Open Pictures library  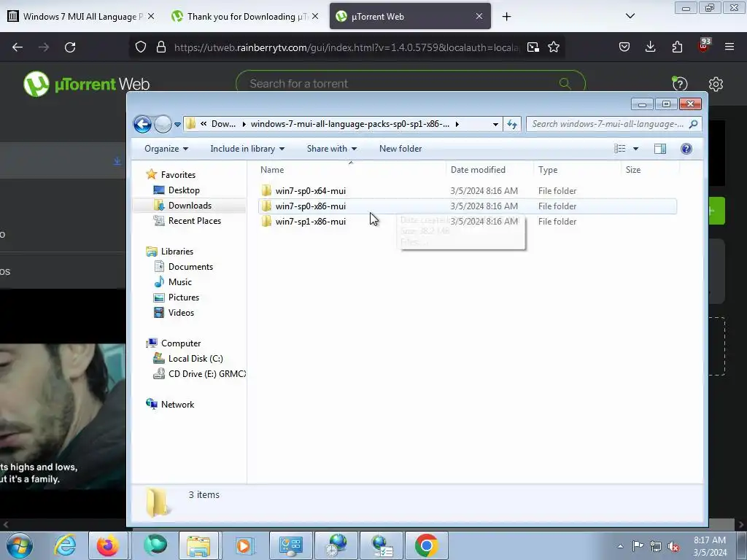tap(177, 297)
